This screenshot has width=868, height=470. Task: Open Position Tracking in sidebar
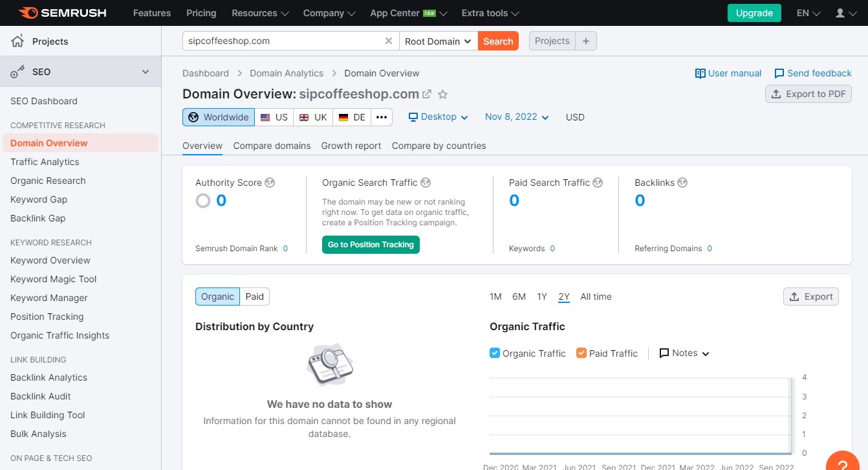click(47, 317)
